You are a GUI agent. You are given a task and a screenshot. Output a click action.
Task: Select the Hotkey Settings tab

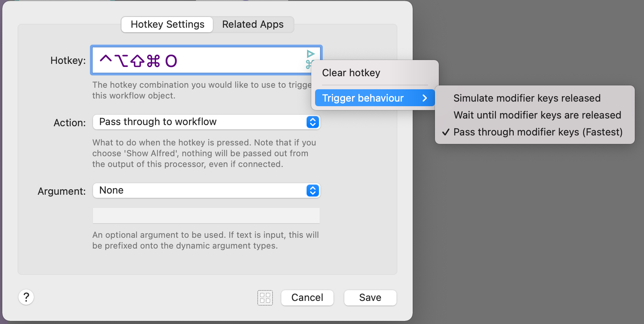point(167,25)
